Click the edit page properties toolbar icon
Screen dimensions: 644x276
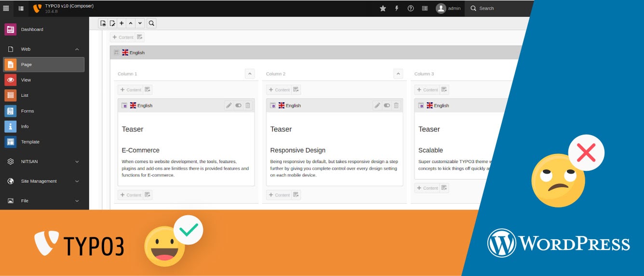click(112, 23)
